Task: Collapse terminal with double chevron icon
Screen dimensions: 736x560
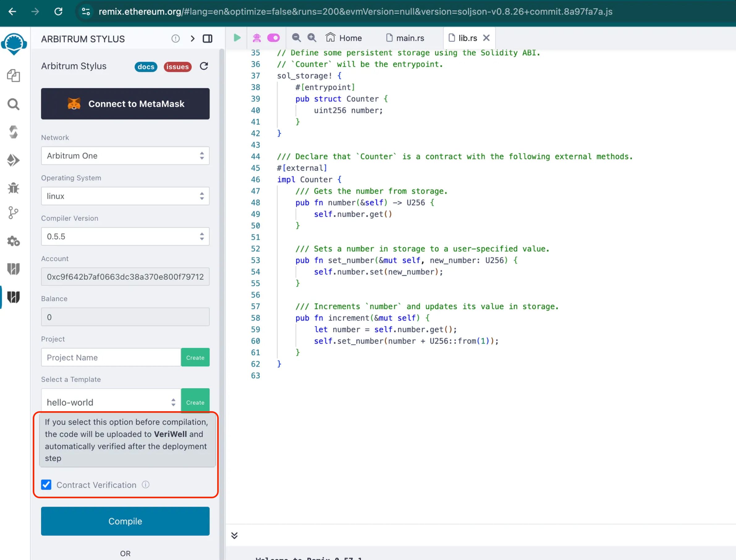Action: click(x=235, y=535)
